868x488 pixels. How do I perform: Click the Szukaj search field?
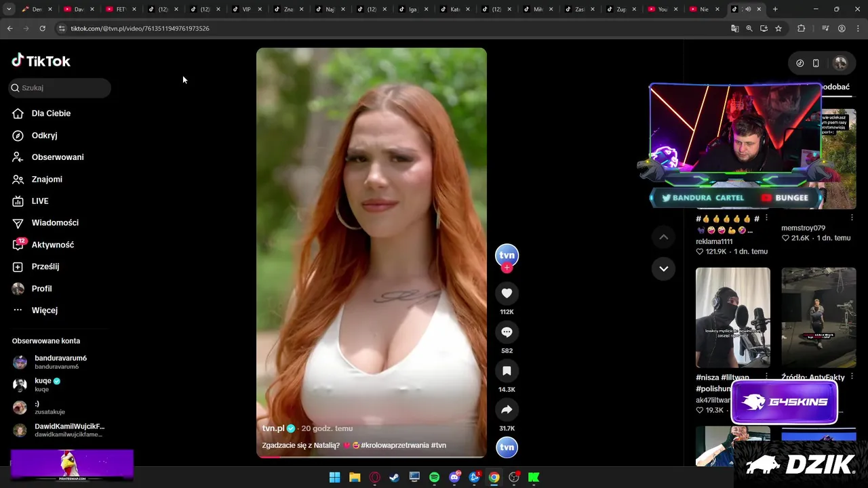60,87
